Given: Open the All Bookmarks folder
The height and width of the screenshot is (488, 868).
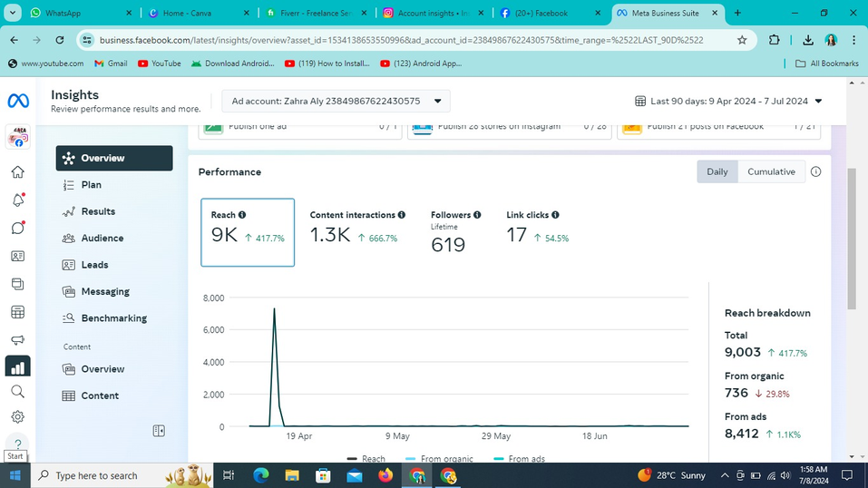Looking at the screenshot, I should (x=826, y=63).
